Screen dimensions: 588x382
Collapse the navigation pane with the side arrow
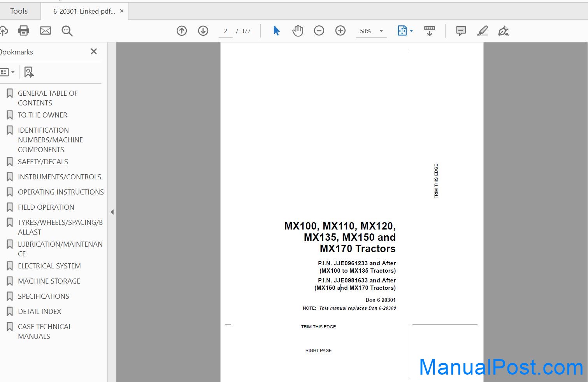tap(112, 212)
